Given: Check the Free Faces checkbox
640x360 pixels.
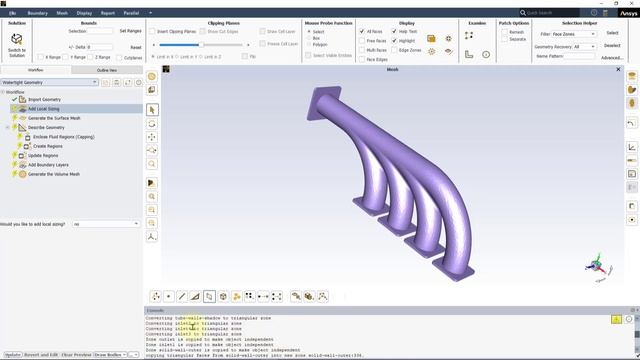Looking at the screenshot, I should pyautogui.click(x=362, y=41).
